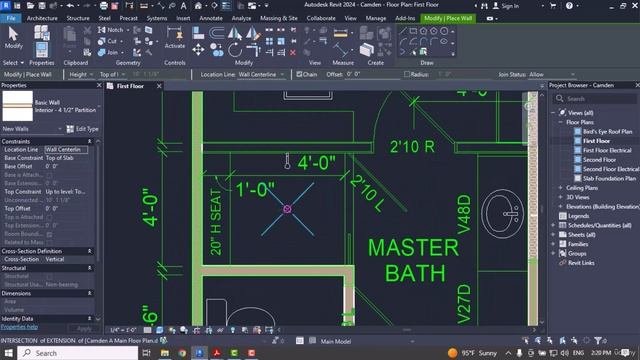Select the Join geometry tool

pyautogui.click(x=108, y=52)
